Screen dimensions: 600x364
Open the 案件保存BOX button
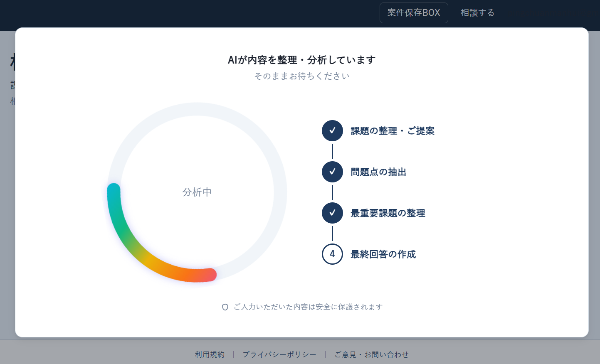pyautogui.click(x=414, y=13)
